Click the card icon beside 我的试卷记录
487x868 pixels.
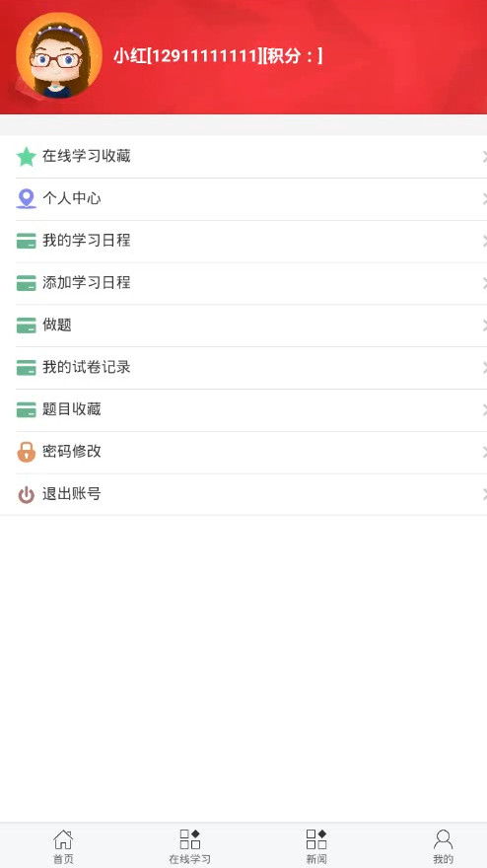26,368
